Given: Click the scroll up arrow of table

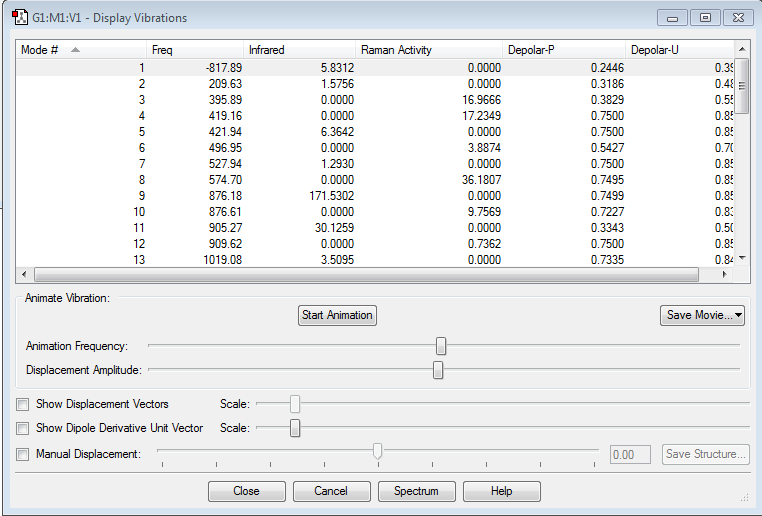Looking at the screenshot, I should click(x=742, y=49).
